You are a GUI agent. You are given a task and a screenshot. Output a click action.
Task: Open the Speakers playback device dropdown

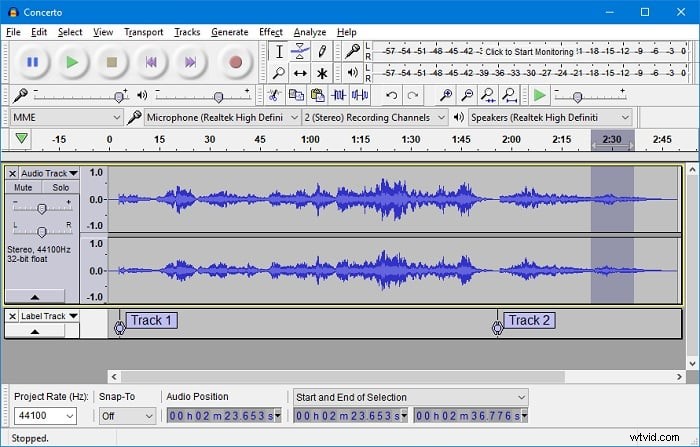coord(550,117)
